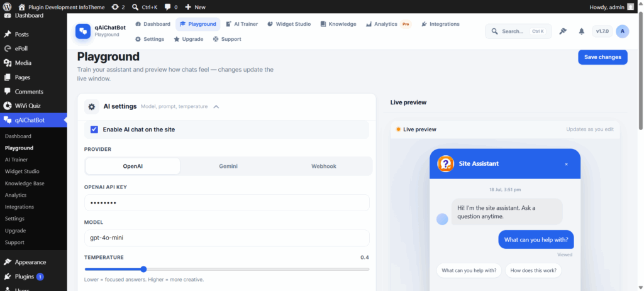644x291 pixels.
Task: Click the admin avatar next to Howdy
Action: pos(630,7)
